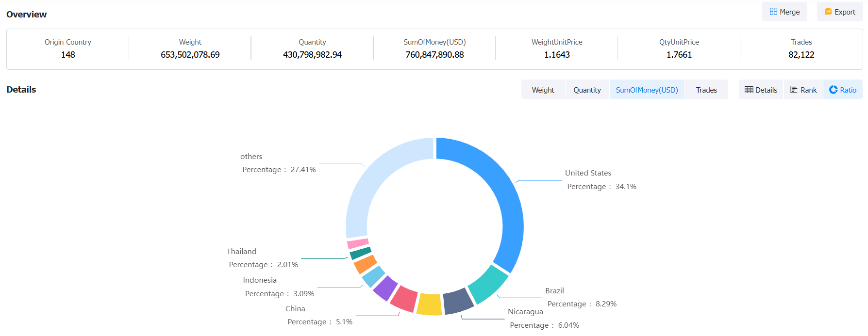Click the sky blue Indonesia segment
The image size is (868, 336).
click(373, 276)
